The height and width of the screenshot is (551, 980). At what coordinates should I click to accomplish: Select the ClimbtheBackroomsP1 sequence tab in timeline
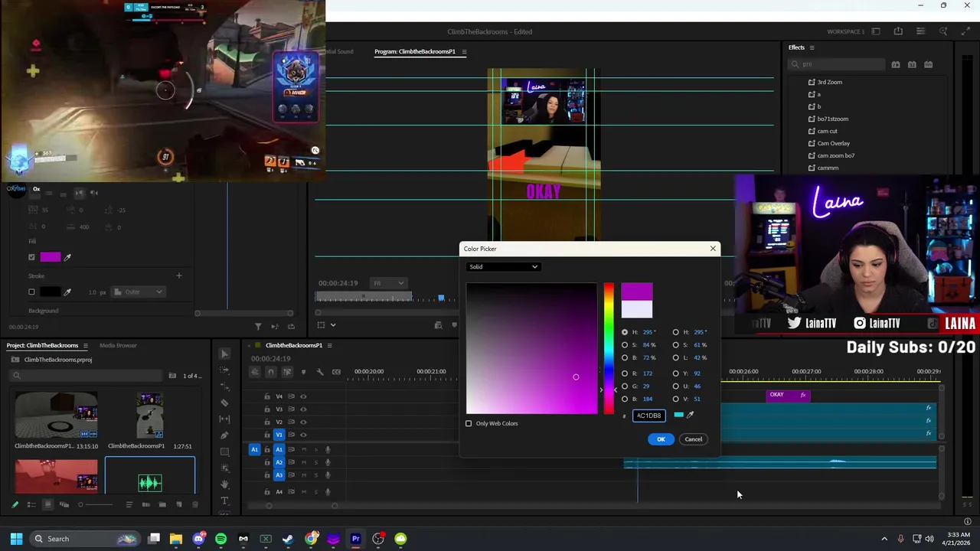click(x=294, y=346)
